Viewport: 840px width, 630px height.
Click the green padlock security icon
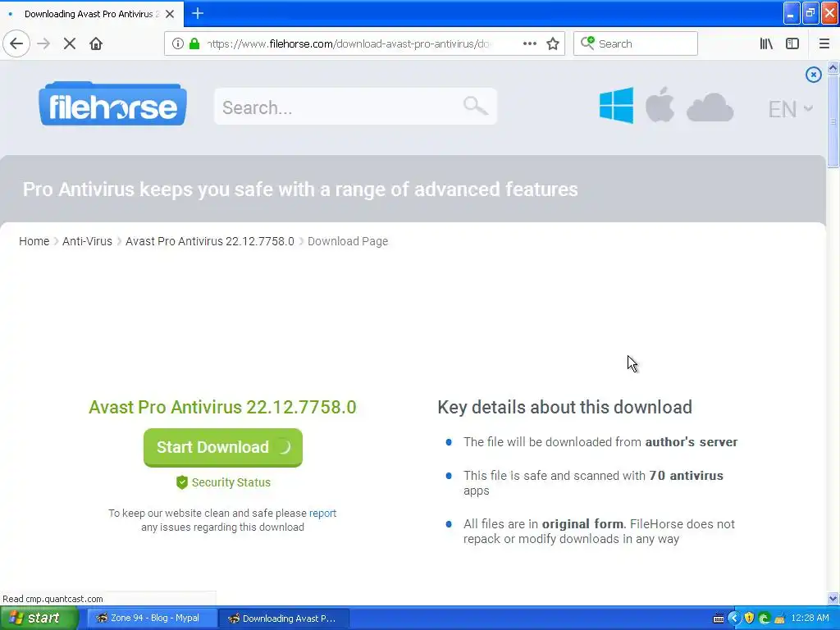pyautogui.click(x=194, y=43)
